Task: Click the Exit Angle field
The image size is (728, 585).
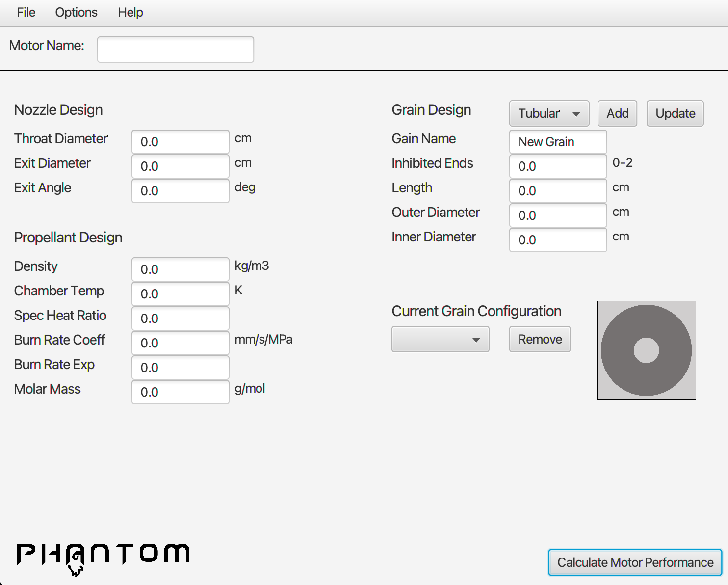Action: pyautogui.click(x=181, y=191)
